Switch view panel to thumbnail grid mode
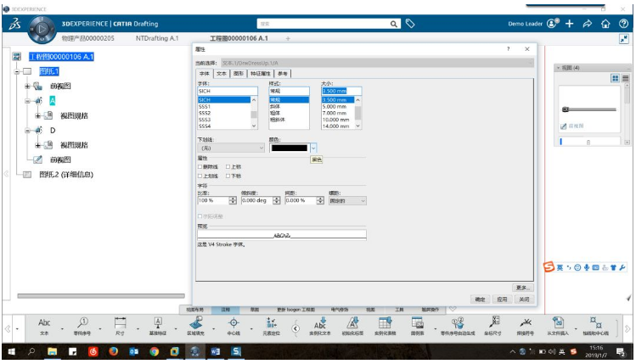 (x=615, y=78)
